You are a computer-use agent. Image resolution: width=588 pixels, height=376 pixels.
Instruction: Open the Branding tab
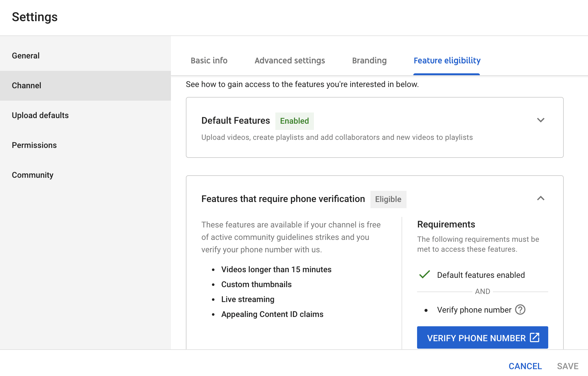pos(370,60)
